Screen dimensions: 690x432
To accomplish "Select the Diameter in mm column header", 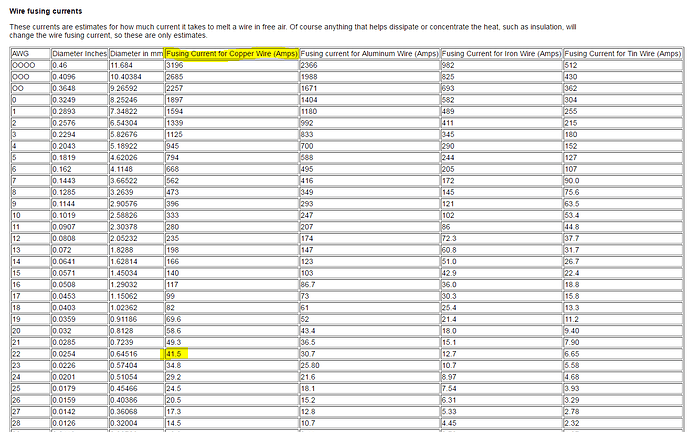I will (x=135, y=51).
